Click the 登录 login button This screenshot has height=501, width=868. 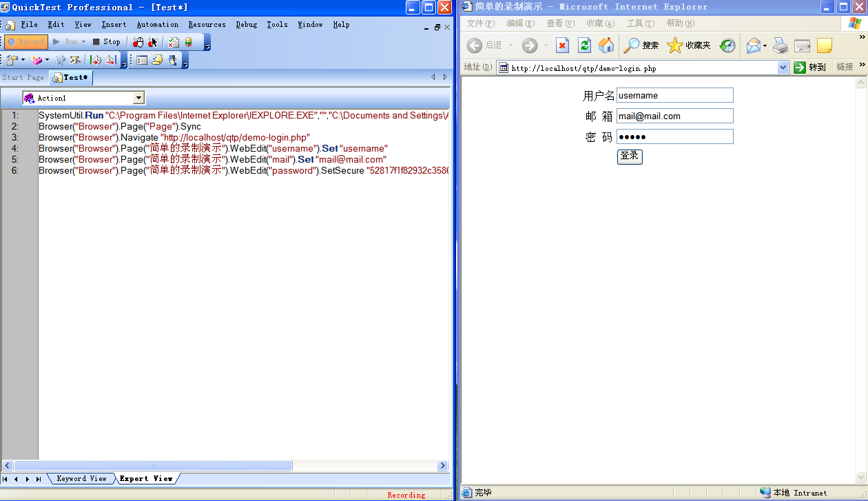click(630, 156)
